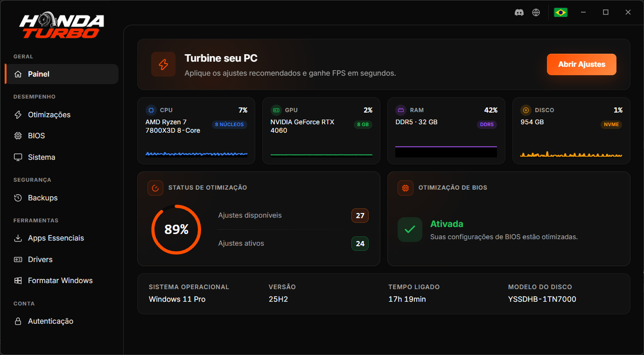The image size is (644, 355).
Task: Click the RAM memory icon
Action: (401, 110)
